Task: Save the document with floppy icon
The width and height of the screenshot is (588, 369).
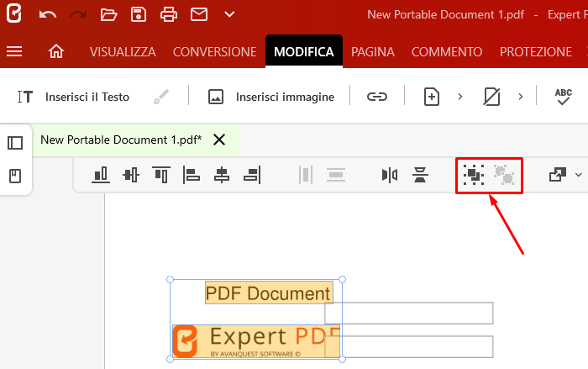Action: (x=139, y=15)
